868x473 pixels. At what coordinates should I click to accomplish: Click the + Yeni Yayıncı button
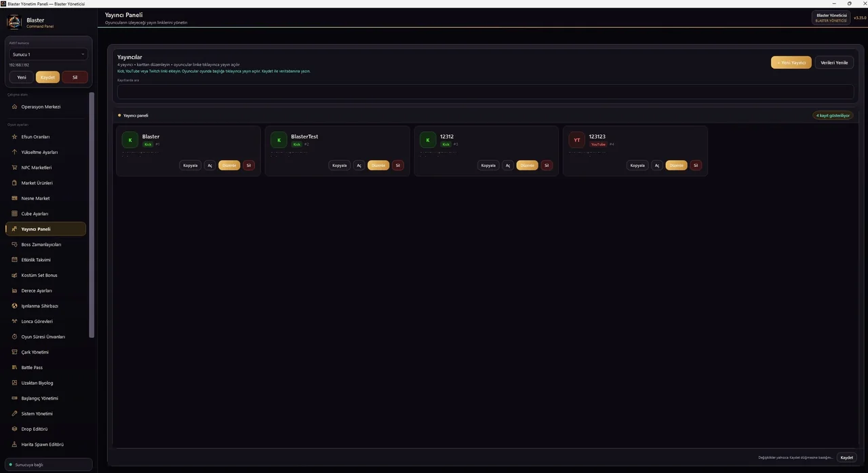tap(791, 62)
